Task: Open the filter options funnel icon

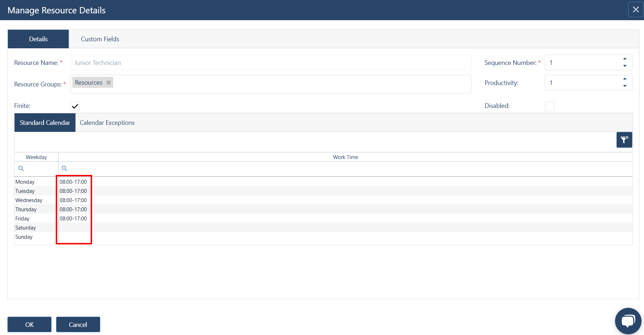Action: tap(624, 140)
